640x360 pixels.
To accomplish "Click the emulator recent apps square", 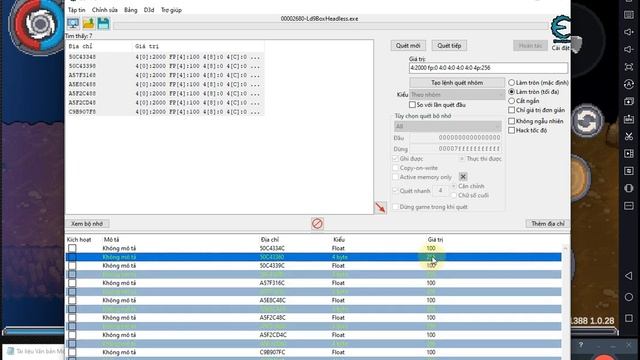I will [x=629, y=318].
